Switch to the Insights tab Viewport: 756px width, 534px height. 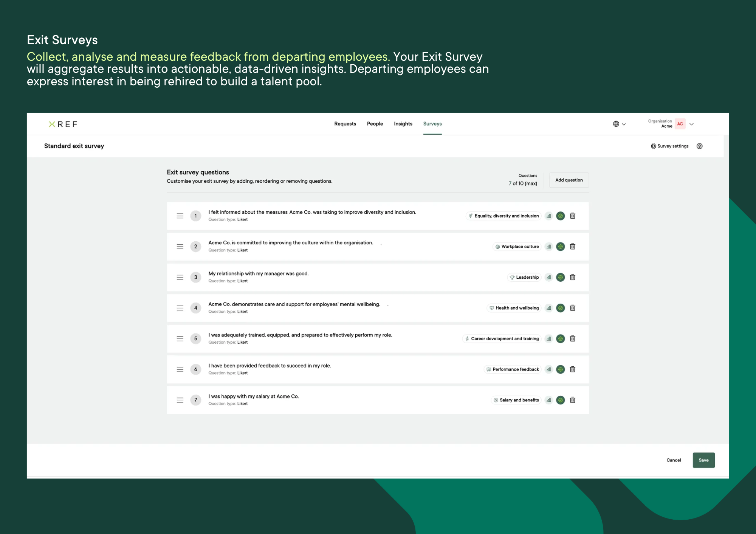point(403,124)
